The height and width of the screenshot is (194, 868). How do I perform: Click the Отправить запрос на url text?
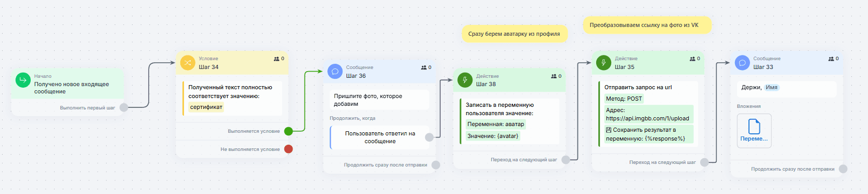(x=638, y=87)
